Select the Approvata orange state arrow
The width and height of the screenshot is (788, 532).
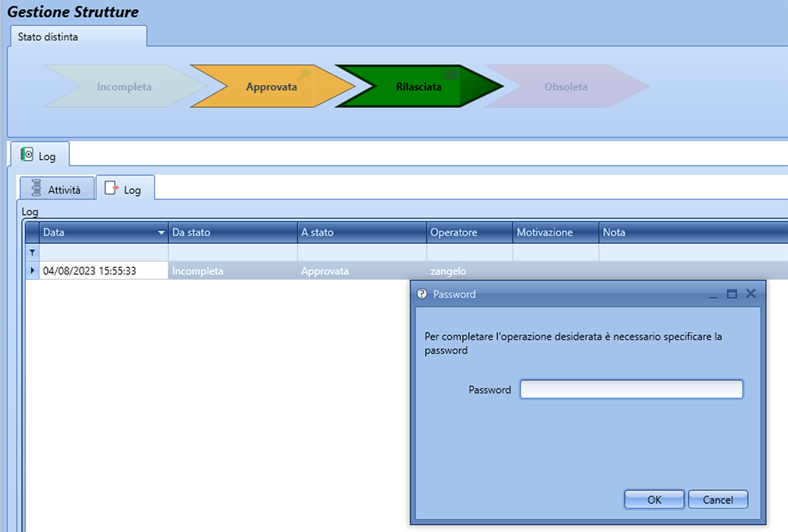[271, 87]
